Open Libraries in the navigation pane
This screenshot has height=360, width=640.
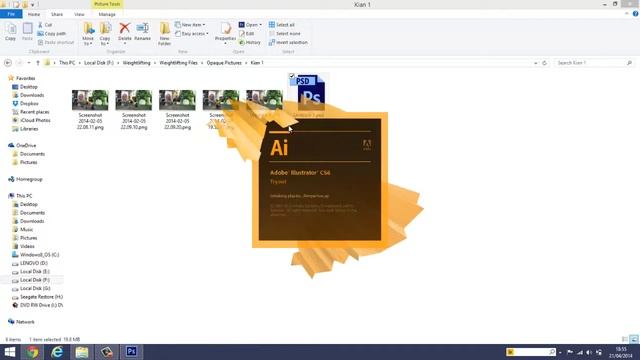coord(29,129)
